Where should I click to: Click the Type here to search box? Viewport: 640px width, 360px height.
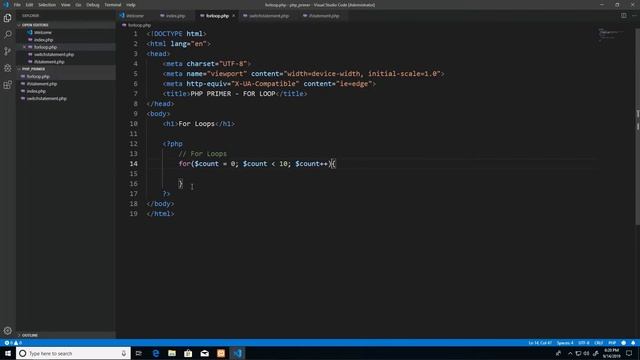pos(73,353)
